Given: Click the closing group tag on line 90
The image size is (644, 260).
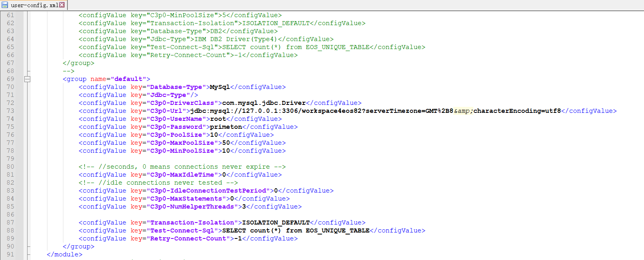Looking at the screenshot, I should click(x=78, y=246).
